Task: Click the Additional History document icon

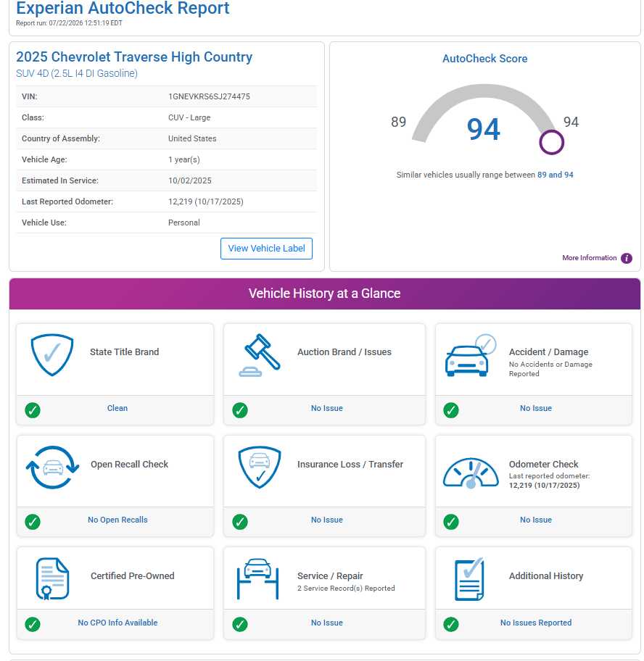Action: (x=469, y=579)
